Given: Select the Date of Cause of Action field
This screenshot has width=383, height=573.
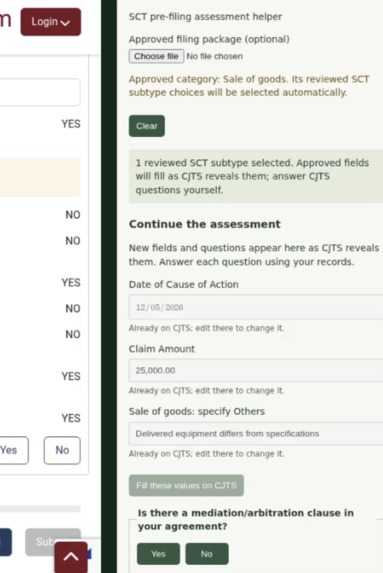Looking at the screenshot, I should [256, 307].
